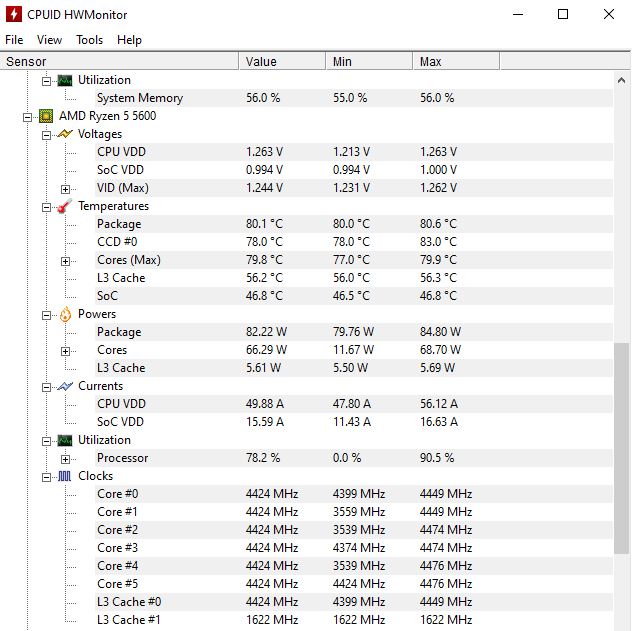
Task: Select the Core #3 clock row
Action: point(354,548)
